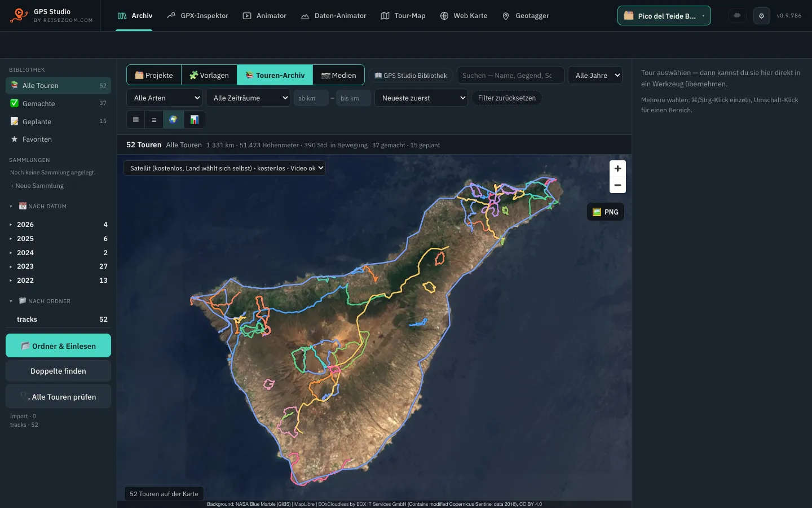Export map as PNG
Image resolution: width=812 pixels, height=508 pixels.
606,212
